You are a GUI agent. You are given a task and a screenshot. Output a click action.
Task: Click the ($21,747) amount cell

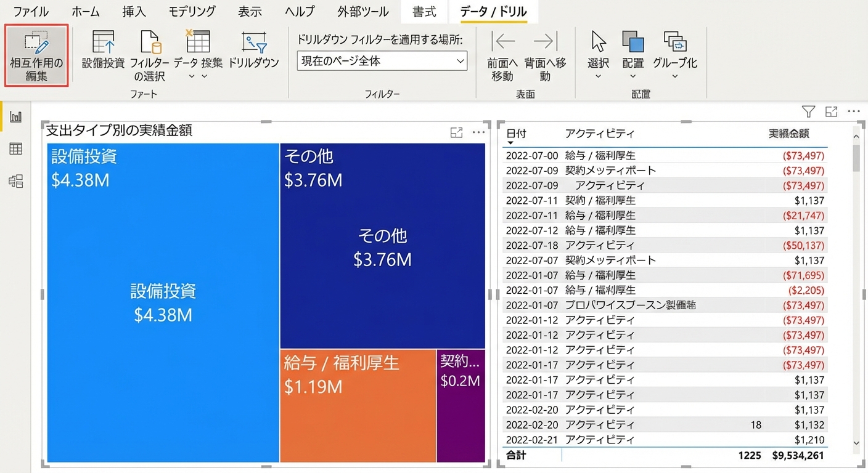(803, 216)
